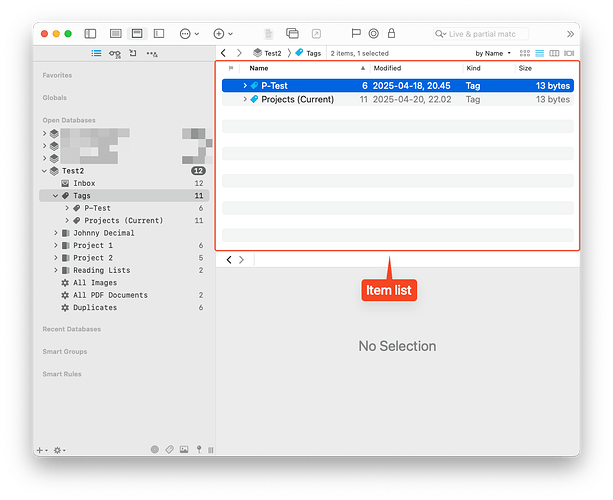Expand the Project 1 group

click(x=56, y=246)
